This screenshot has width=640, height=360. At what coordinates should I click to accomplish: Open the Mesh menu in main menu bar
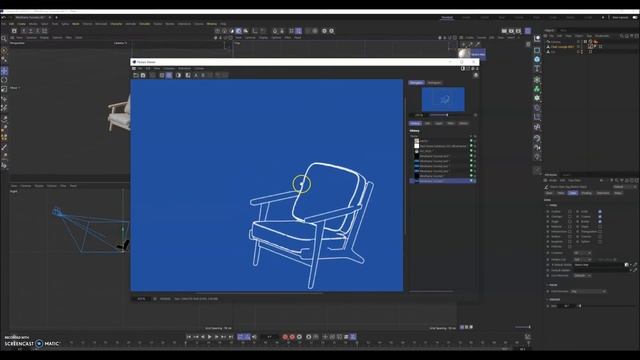pos(76,24)
